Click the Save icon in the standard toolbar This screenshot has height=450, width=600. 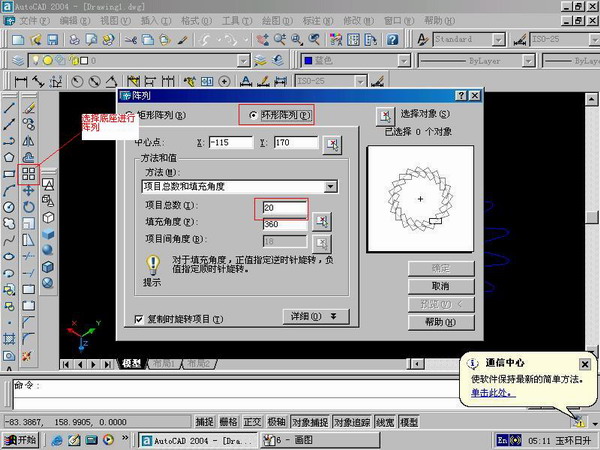(51, 39)
